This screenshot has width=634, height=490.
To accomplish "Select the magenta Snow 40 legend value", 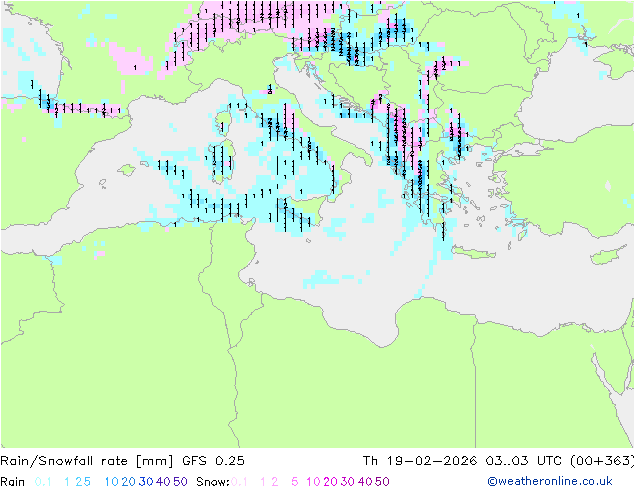I will 365,482.
